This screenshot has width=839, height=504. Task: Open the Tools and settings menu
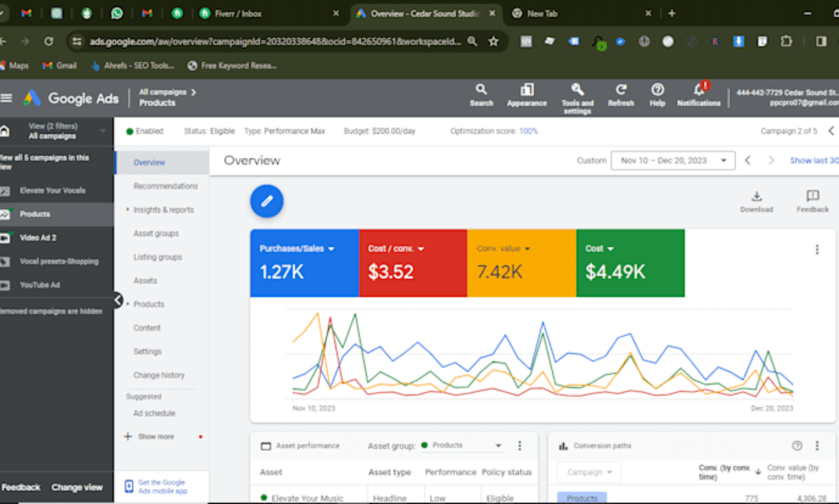[x=577, y=97]
